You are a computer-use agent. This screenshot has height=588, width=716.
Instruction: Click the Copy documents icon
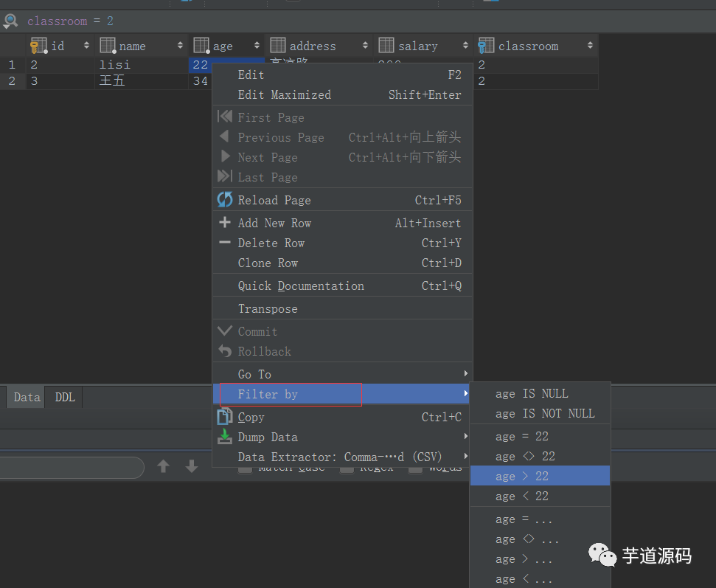click(225, 416)
